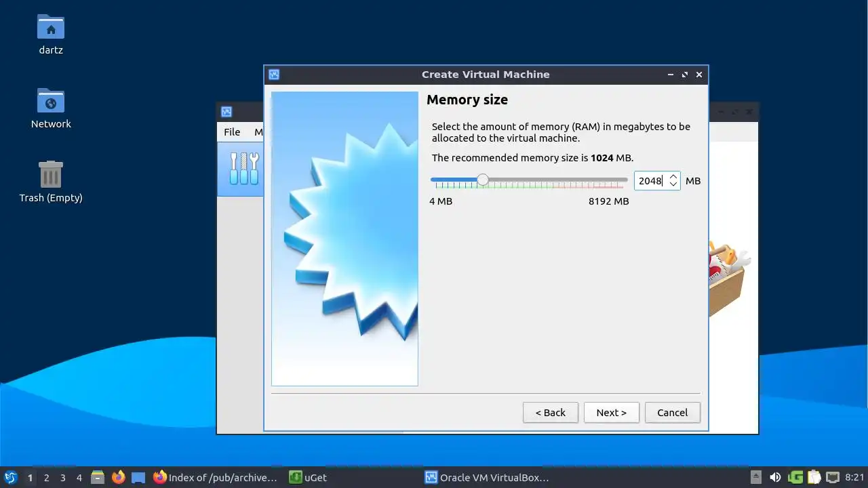This screenshot has width=868, height=488.
Task: Click the Memory size heading
Action: pos(467,100)
